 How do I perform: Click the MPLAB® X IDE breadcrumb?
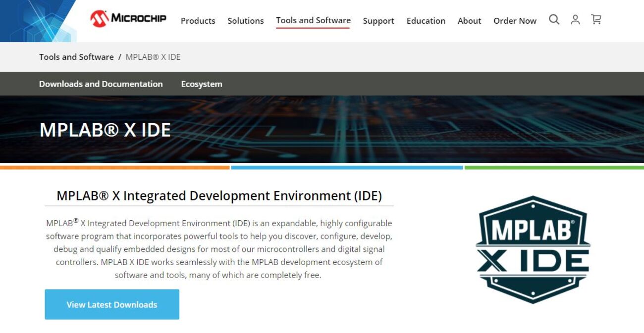pyautogui.click(x=153, y=57)
